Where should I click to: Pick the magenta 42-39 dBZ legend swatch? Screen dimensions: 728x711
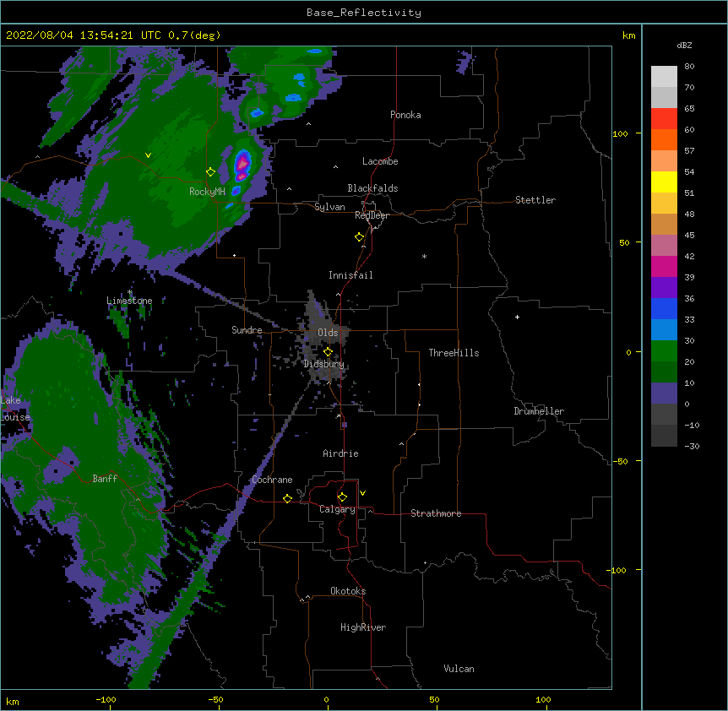click(664, 266)
